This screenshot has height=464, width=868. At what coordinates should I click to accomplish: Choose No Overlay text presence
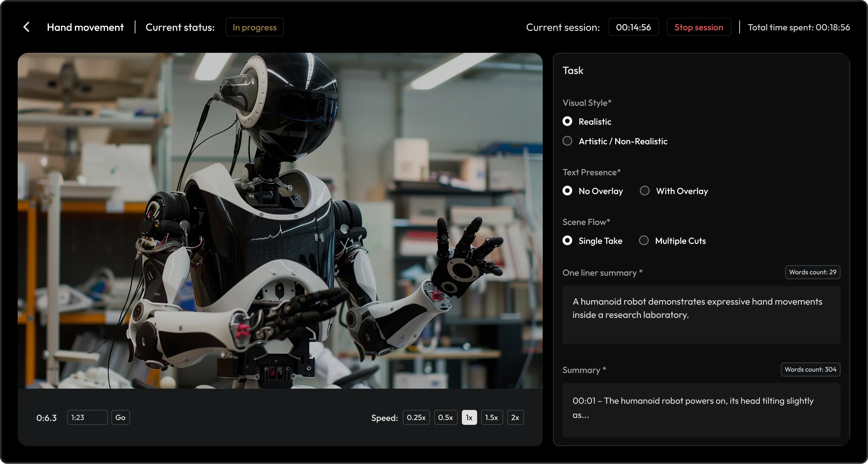567,191
